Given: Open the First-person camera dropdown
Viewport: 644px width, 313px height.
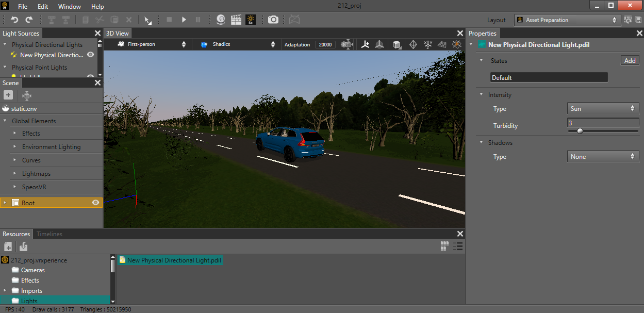Looking at the screenshot, I should [x=152, y=44].
